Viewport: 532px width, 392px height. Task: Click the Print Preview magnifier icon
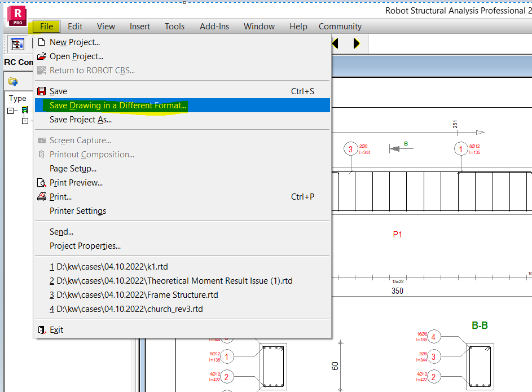tap(42, 182)
